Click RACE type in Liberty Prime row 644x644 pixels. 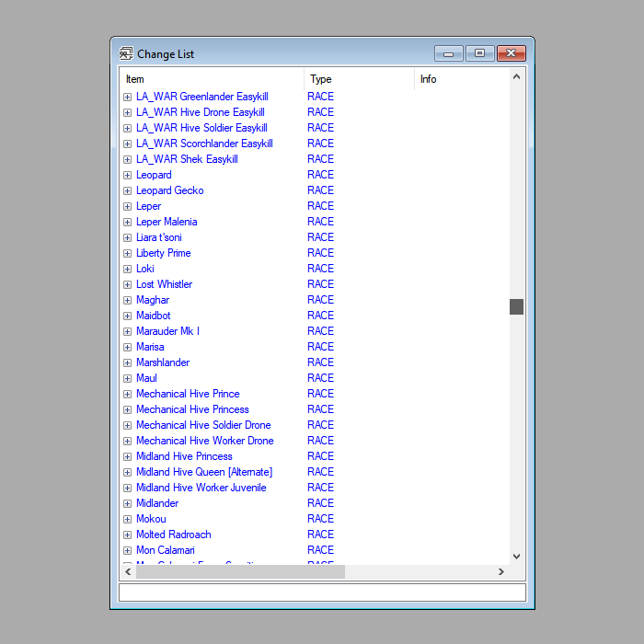pos(320,253)
